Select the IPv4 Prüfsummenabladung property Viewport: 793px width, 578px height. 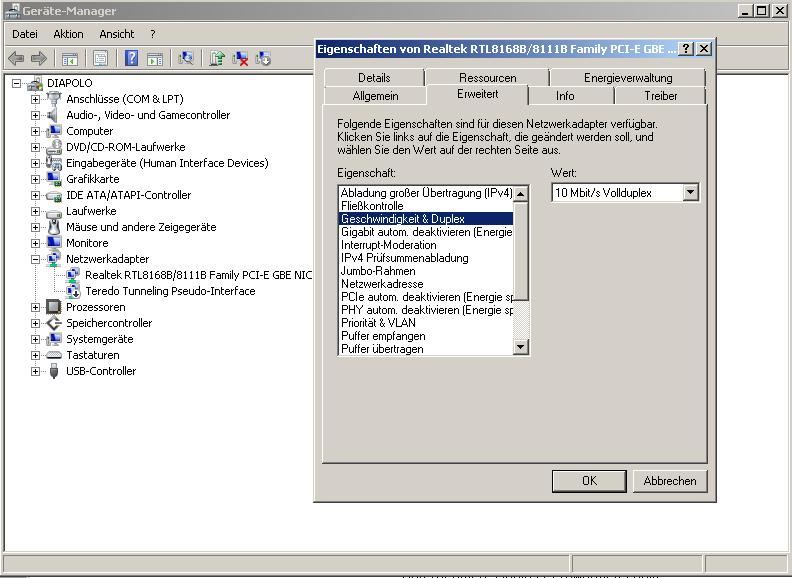coord(425,258)
